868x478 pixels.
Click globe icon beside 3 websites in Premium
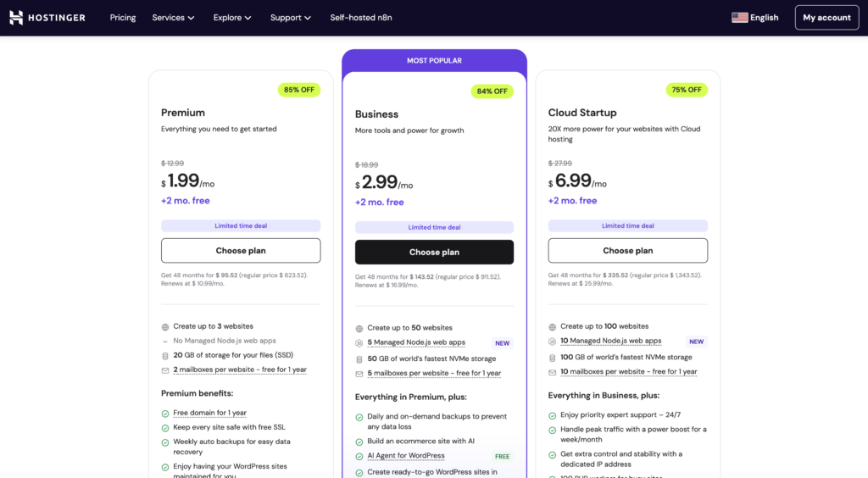pyautogui.click(x=165, y=326)
